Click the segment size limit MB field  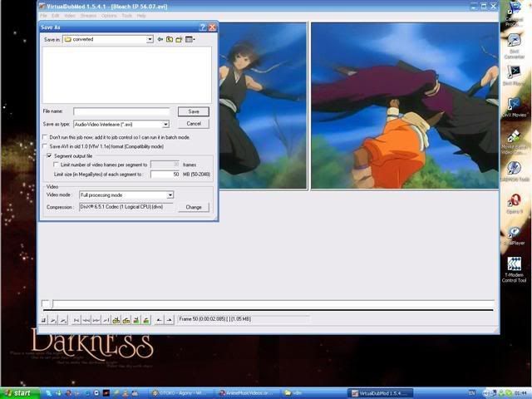coord(165,174)
